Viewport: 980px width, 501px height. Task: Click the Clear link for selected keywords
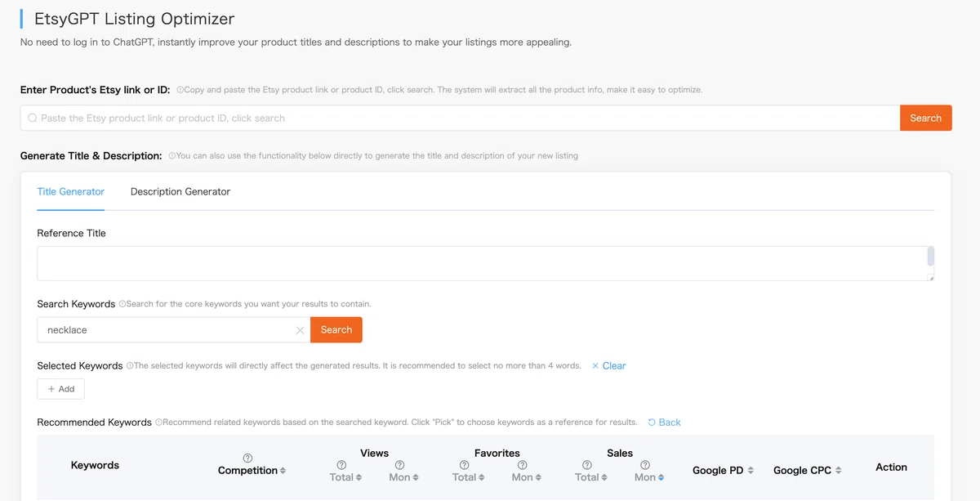coord(608,365)
